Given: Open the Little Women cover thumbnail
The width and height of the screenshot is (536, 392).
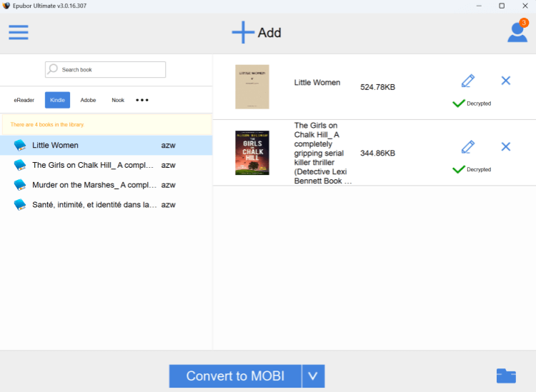Looking at the screenshot, I should tap(252, 86).
